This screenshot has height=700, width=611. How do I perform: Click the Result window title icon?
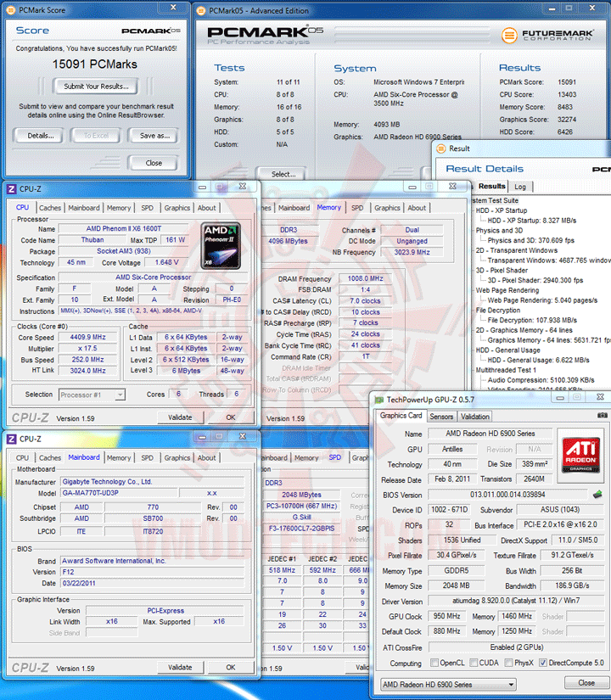pos(440,148)
